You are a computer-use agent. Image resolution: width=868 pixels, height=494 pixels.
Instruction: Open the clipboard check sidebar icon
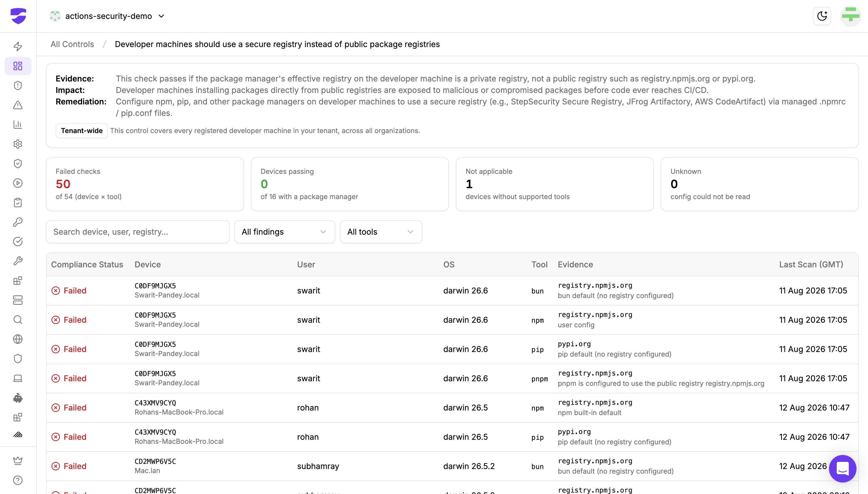click(x=18, y=203)
